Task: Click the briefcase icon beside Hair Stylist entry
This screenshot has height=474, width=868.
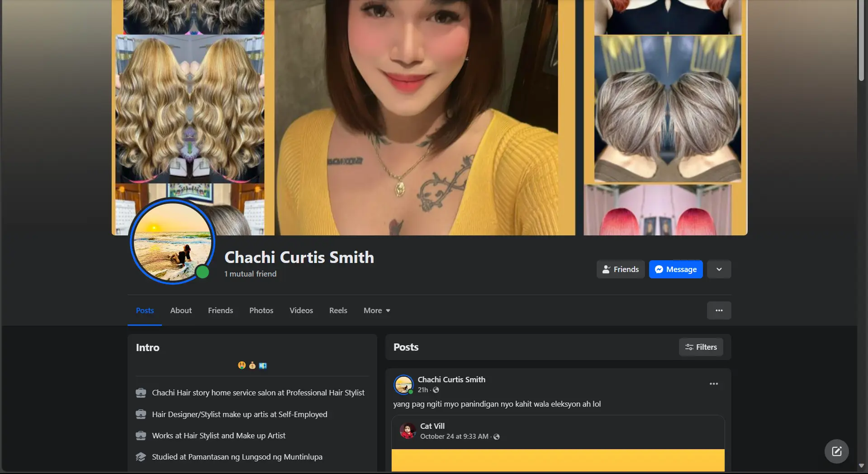Action: [142, 435]
